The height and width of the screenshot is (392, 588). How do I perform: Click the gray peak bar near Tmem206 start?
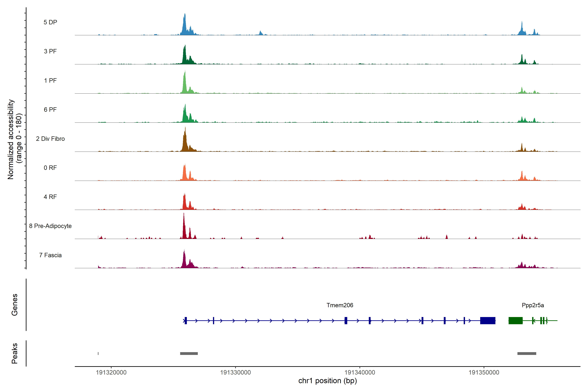click(x=189, y=353)
